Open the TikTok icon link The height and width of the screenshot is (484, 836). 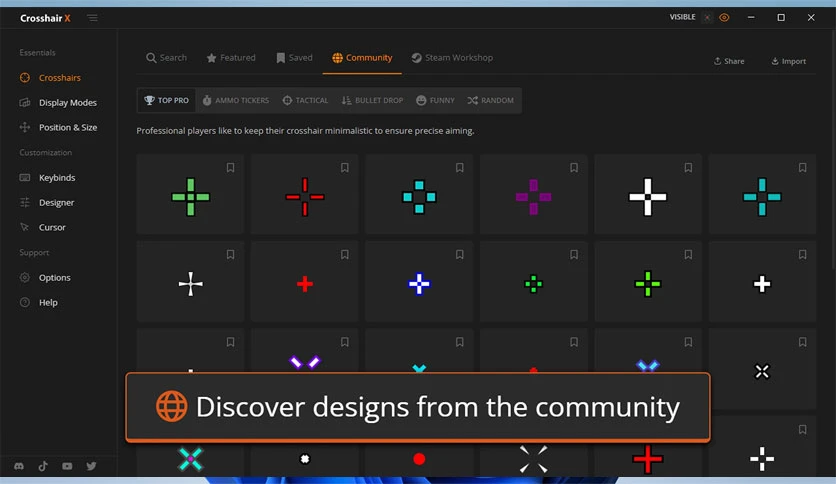tap(43, 466)
